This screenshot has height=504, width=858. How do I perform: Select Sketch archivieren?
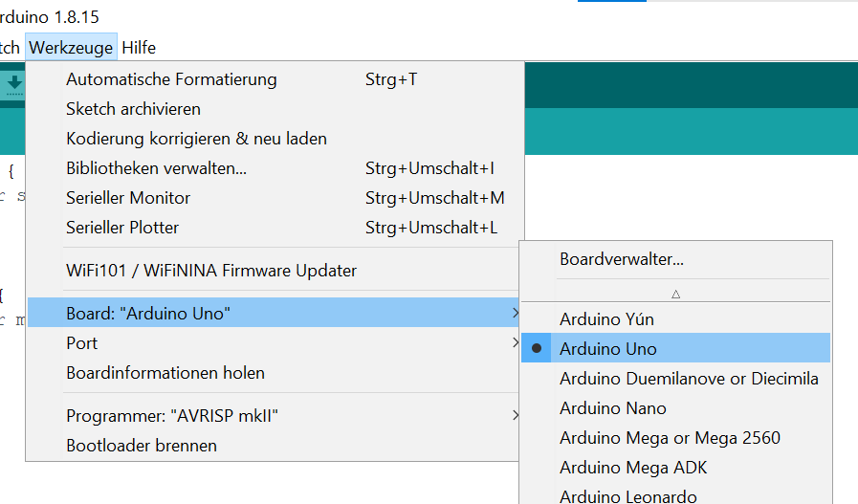[275, 109]
